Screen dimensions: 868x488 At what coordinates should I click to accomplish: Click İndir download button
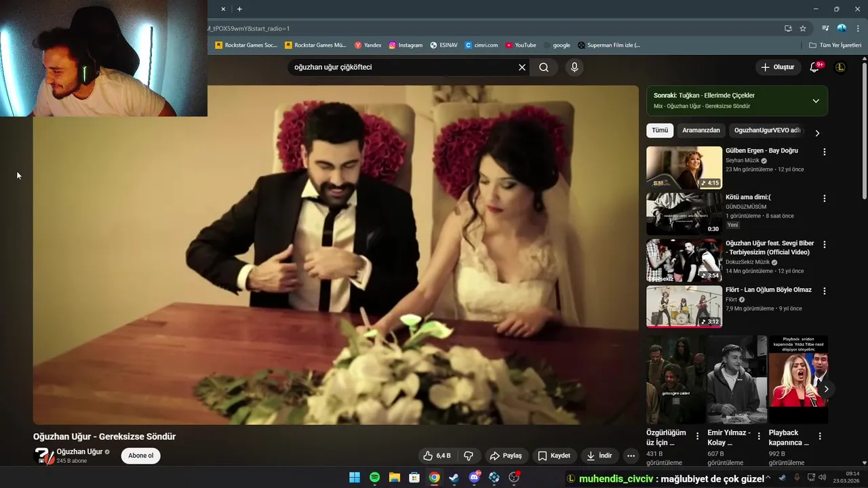click(x=599, y=455)
